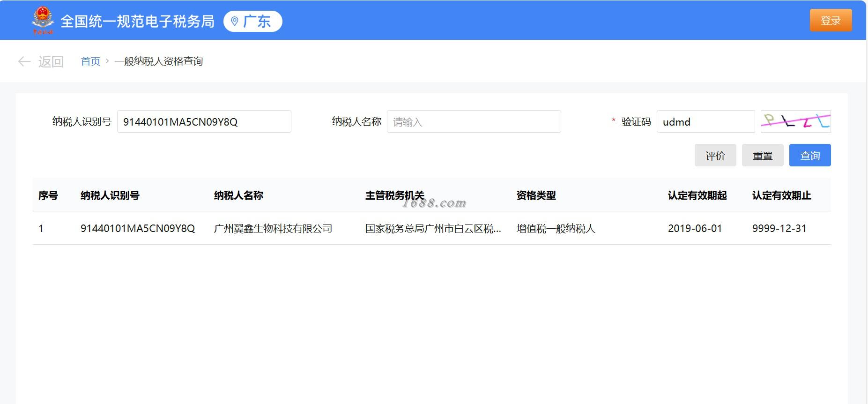
Task: Select the 9999-12-31 date cell
Action: point(779,228)
